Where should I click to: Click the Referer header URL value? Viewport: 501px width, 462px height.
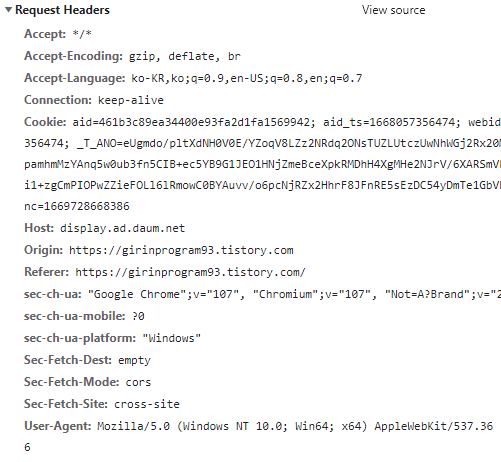pos(190,272)
